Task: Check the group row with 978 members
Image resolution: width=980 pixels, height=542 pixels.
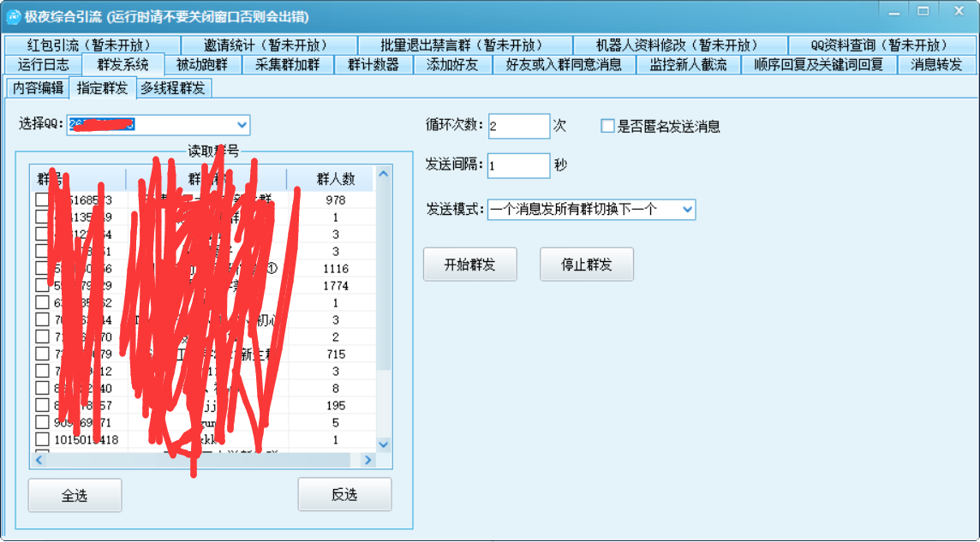Action: (42, 200)
